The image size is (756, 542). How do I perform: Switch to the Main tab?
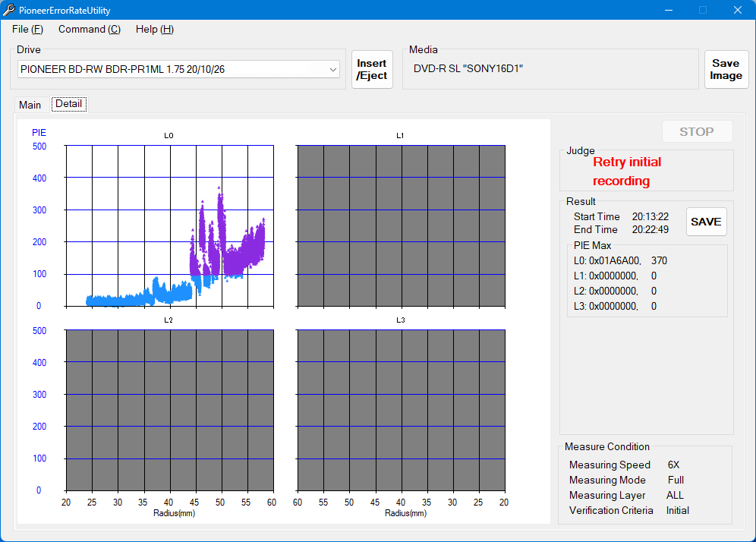[30, 105]
